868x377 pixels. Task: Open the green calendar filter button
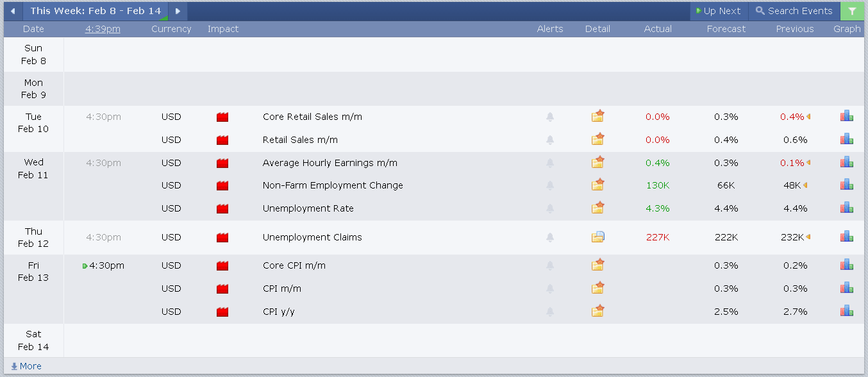tap(851, 11)
